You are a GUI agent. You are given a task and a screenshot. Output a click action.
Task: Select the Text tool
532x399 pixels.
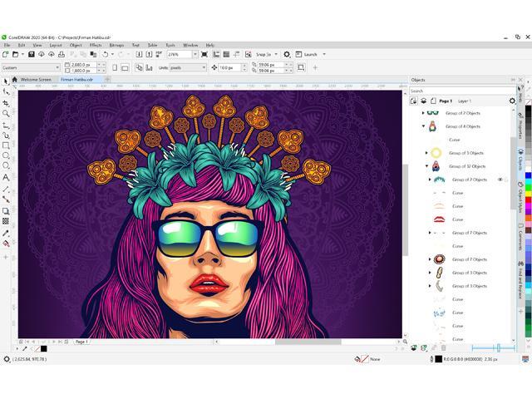6,178
